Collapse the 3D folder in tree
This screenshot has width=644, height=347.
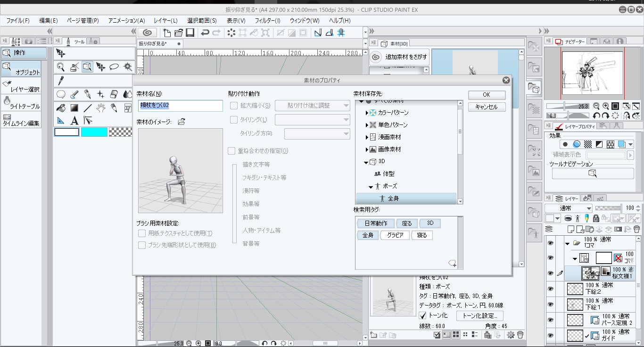(x=366, y=162)
